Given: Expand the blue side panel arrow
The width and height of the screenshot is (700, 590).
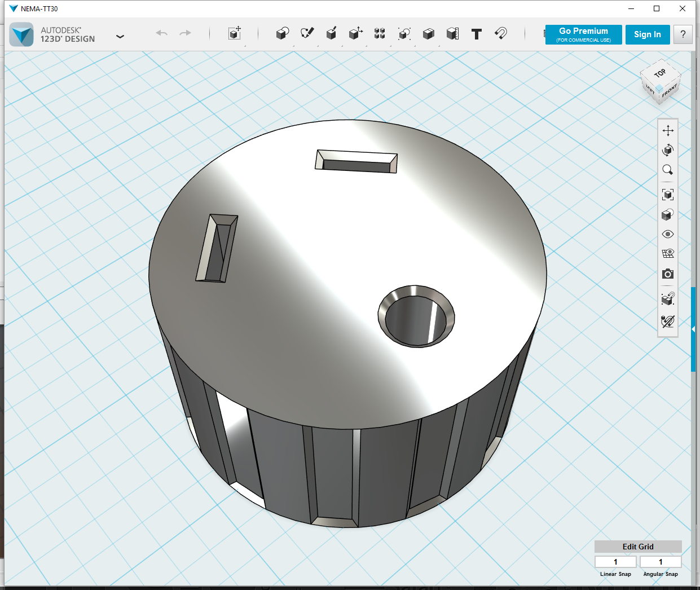Looking at the screenshot, I should pyautogui.click(x=693, y=329).
